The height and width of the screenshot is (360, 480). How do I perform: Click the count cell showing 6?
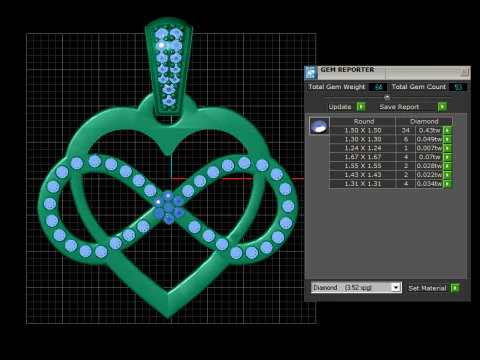406,139
